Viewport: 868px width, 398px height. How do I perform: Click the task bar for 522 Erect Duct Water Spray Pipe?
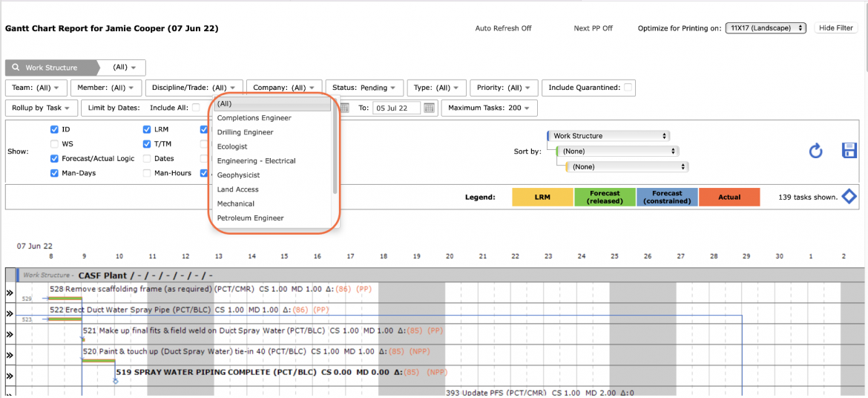click(x=65, y=319)
